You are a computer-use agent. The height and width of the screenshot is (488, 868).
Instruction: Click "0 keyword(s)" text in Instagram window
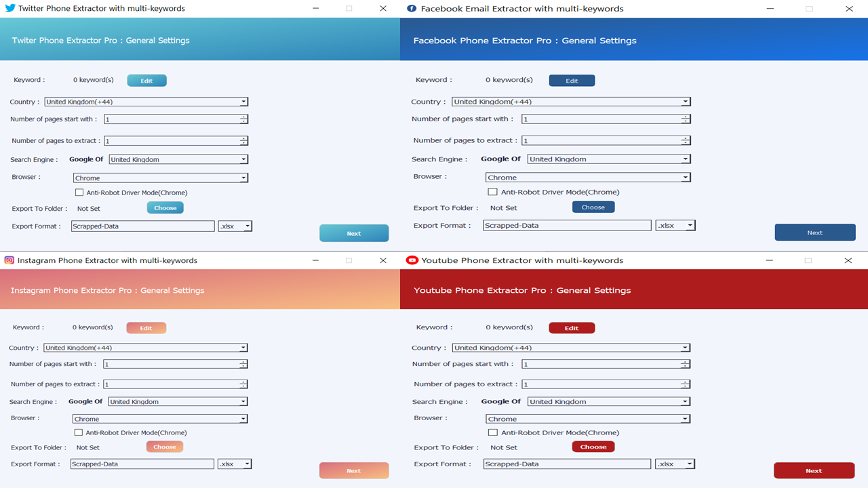tap(93, 327)
